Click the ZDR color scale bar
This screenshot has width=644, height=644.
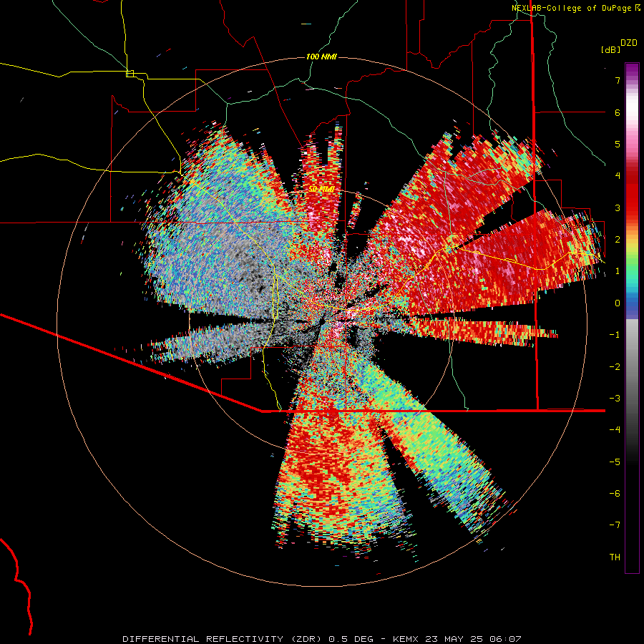click(x=632, y=318)
